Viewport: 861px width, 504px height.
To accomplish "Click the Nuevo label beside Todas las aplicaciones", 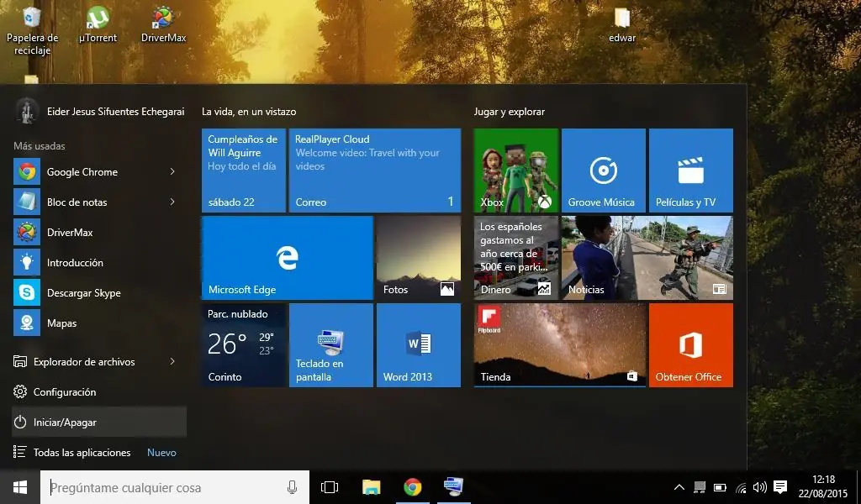I will tap(161, 453).
